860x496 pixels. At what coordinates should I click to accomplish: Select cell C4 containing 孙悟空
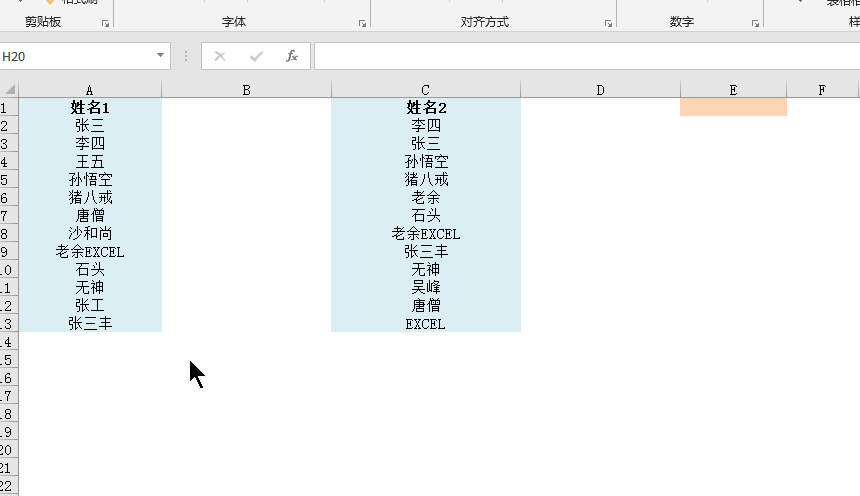tap(426, 162)
